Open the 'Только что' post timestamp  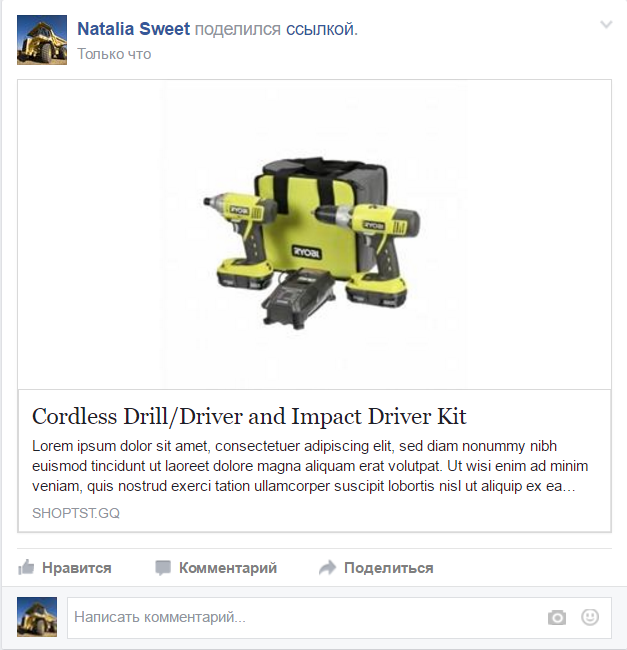[x=114, y=54]
